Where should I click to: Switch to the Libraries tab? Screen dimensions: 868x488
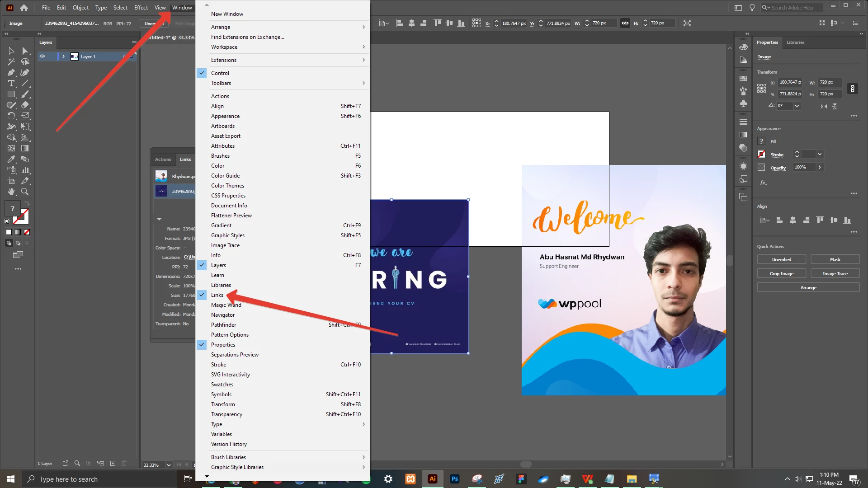coord(795,42)
